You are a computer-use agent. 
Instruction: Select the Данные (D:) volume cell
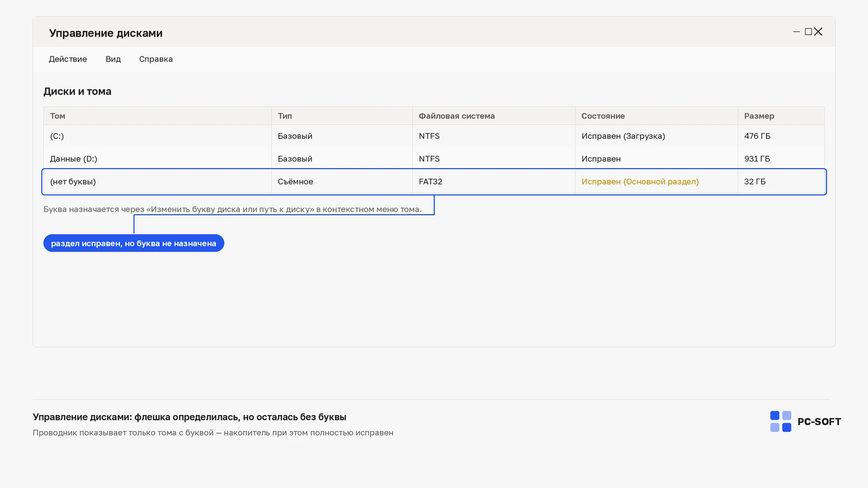tap(157, 159)
